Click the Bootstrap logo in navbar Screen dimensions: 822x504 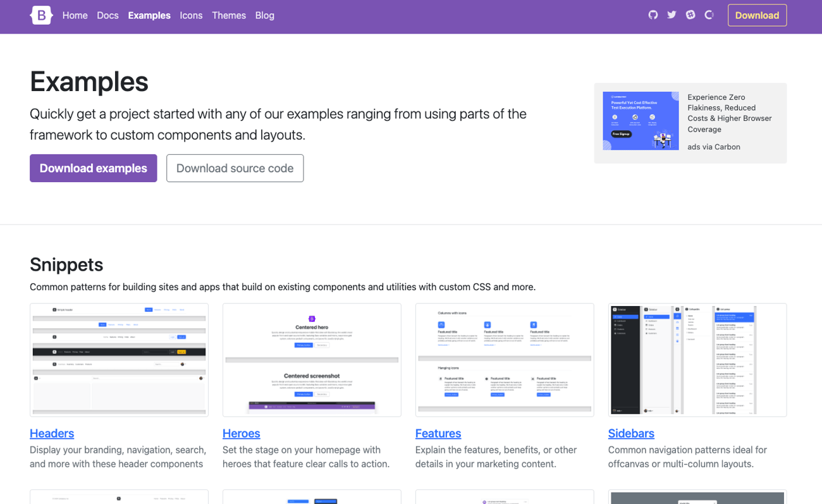(x=41, y=15)
